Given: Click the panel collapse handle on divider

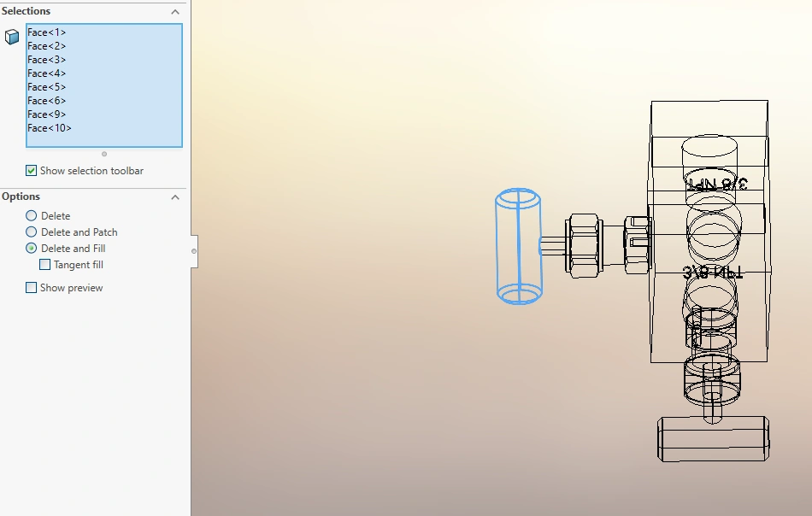Looking at the screenshot, I should [x=194, y=251].
